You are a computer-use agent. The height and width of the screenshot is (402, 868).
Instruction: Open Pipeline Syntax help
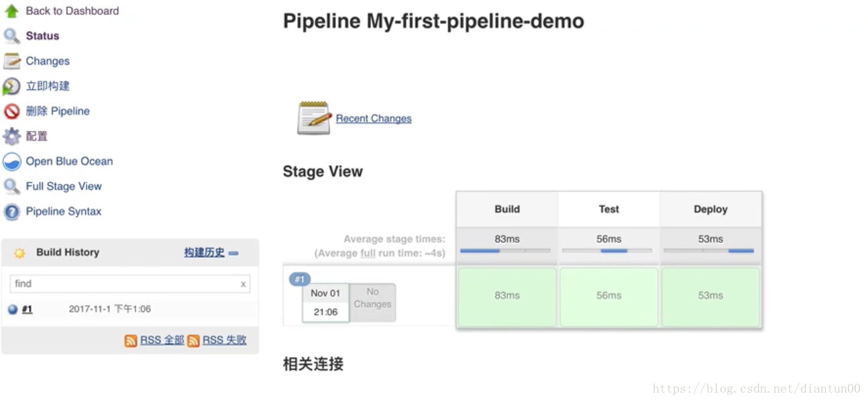click(x=63, y=211)
